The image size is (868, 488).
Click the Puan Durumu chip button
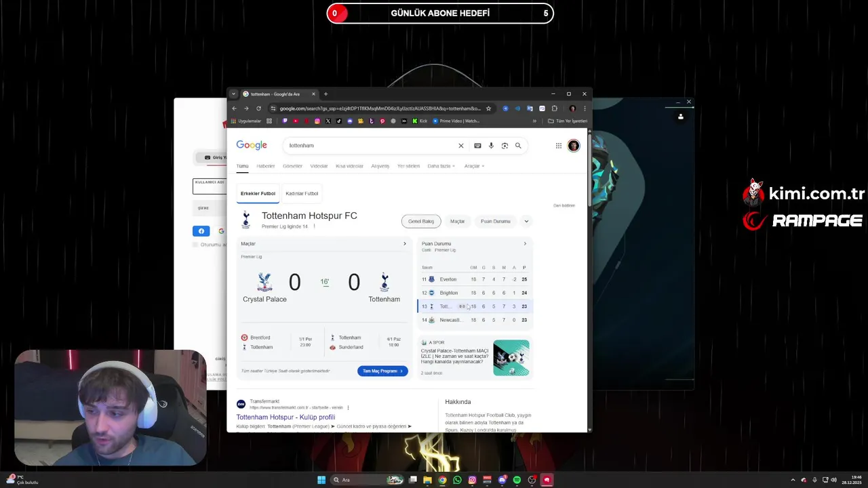tap(495, 221)
